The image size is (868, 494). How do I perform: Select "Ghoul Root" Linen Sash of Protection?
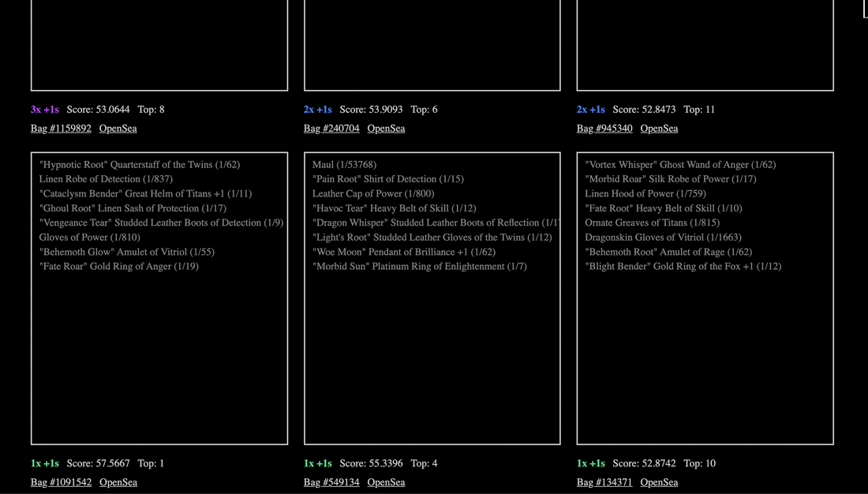(133, 208)
